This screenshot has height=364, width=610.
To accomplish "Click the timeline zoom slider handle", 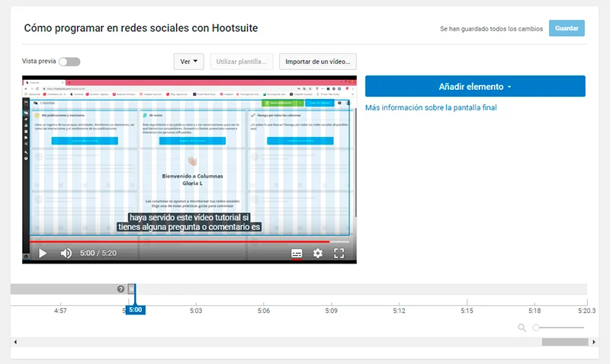I will coord(536,327).
